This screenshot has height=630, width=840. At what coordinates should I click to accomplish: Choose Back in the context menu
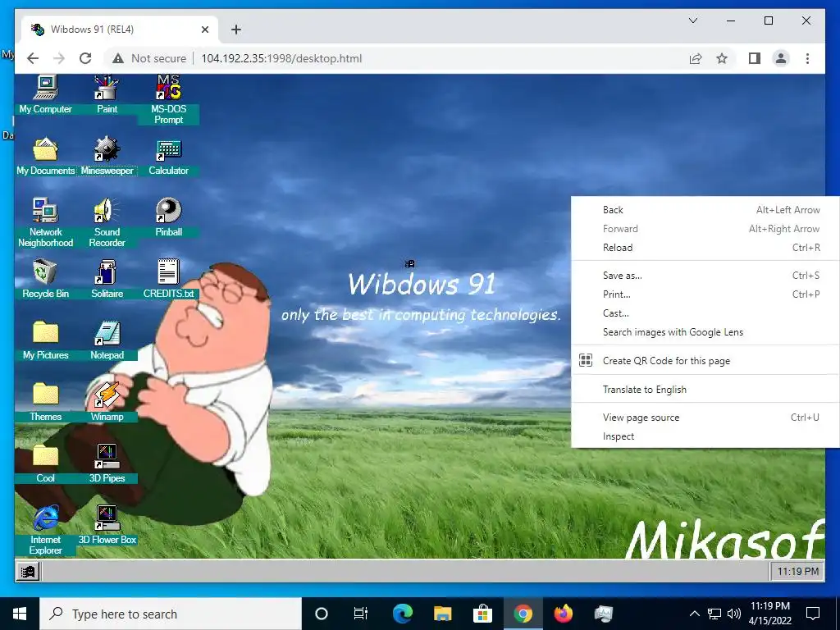click(705, 210)
